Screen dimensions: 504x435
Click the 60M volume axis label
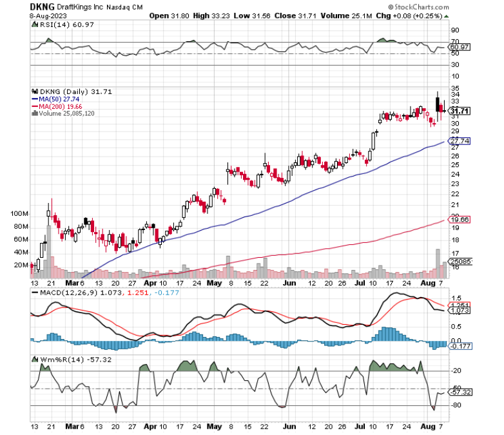21,240
